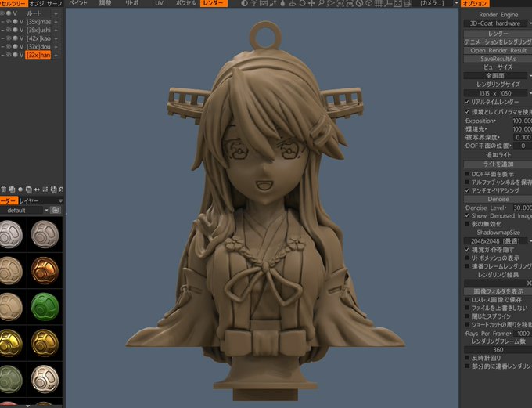532x408 pixels.
Task: Toggle the 環境としてパノラマを使用 checkbox
Action: pyautogui.click(x=467, y=111)
